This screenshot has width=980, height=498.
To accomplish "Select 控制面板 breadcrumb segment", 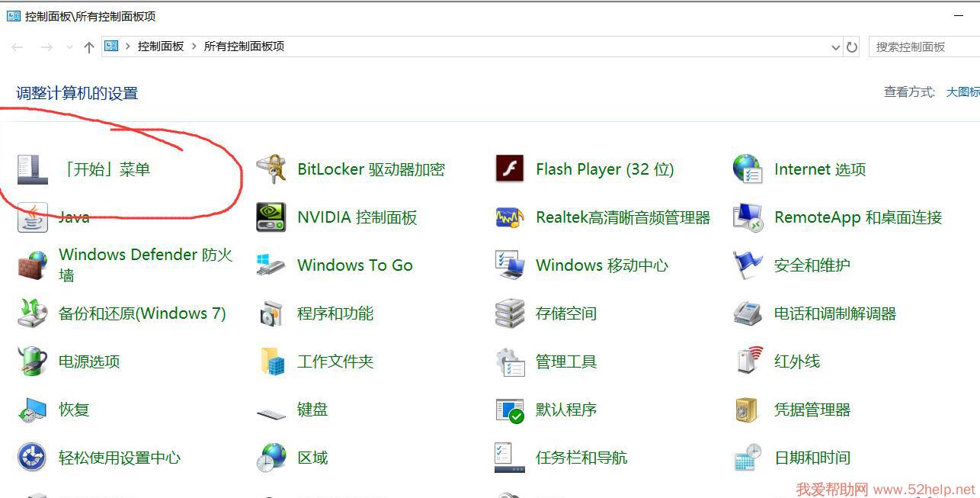I will click(161, 47).
